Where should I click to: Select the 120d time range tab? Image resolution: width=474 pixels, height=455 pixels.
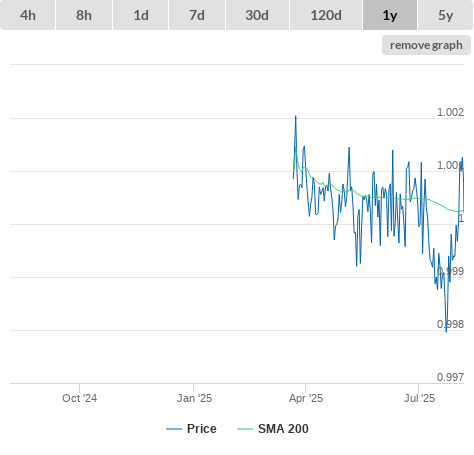[326, 15]
